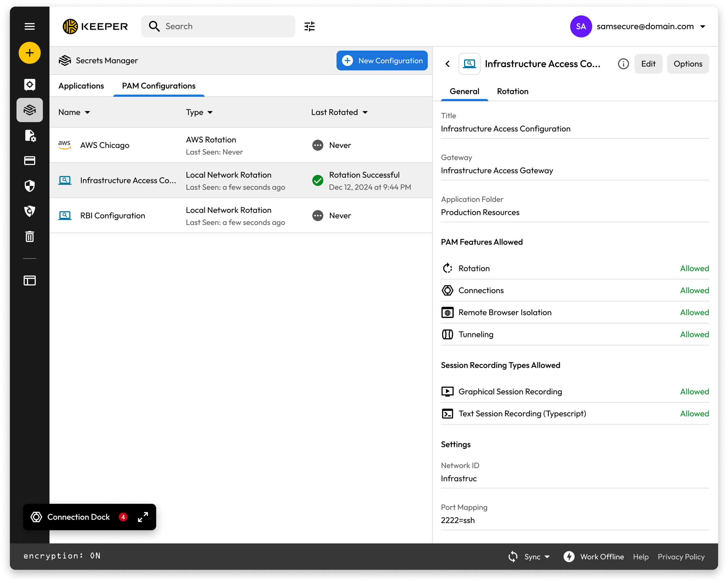Switch to the Applications tab
Image resolution: width=728 pixels, height=583 pixels.
(81, 86)
